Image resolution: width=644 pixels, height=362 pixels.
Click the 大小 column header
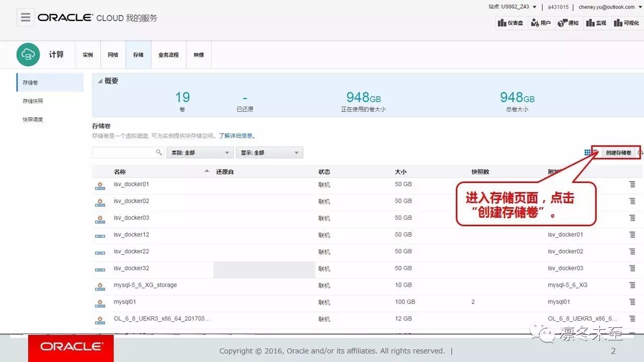click(401, 172)
